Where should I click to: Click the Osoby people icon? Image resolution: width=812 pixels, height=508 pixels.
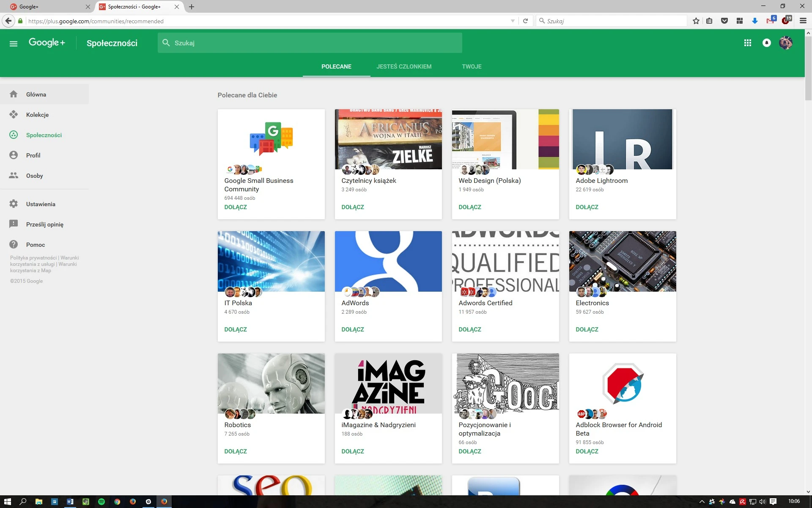(x=14, y=175)
